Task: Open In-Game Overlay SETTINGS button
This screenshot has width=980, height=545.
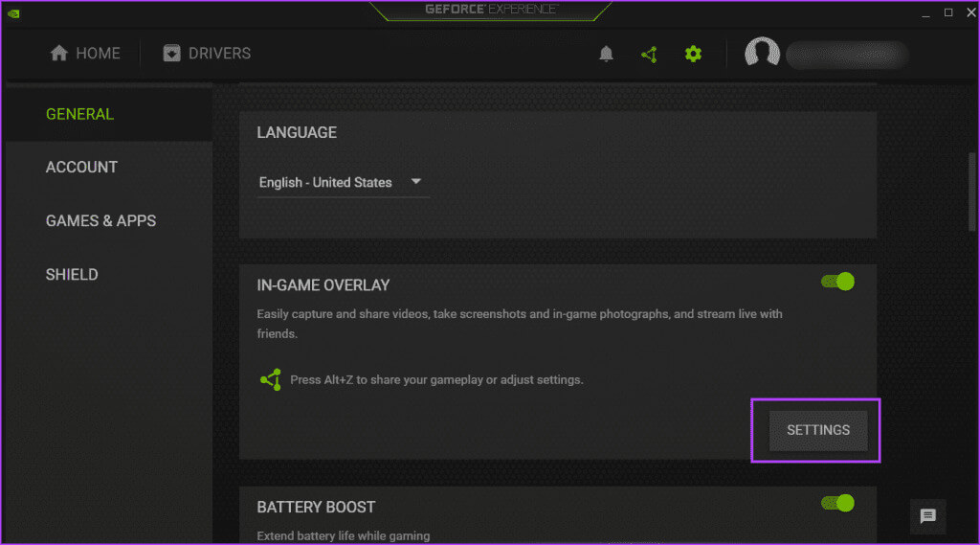Action: (x=818, y=430)
